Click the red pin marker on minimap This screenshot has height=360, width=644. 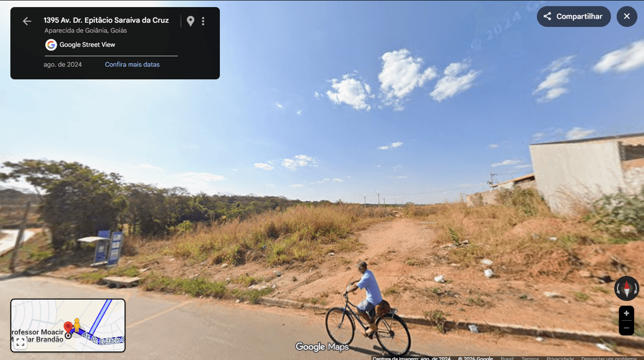68,326
